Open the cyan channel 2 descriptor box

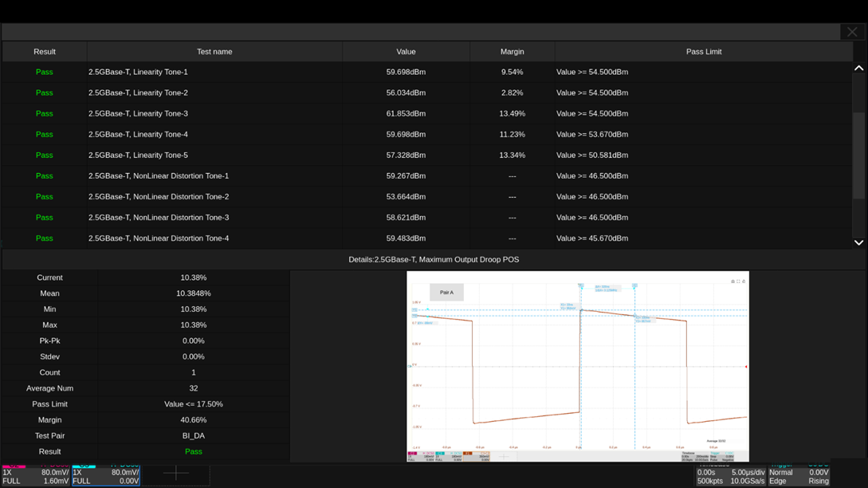tap(106, 476)
